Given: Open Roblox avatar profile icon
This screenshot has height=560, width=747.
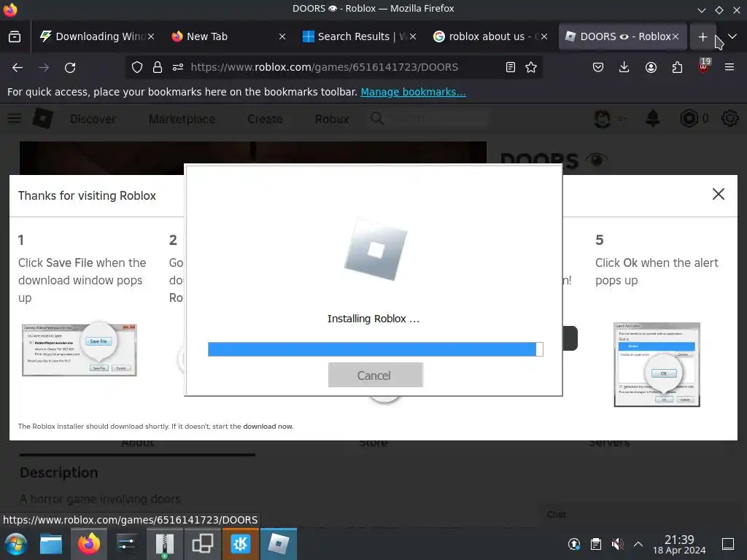Looking at the screenshot, I should 602,119.
